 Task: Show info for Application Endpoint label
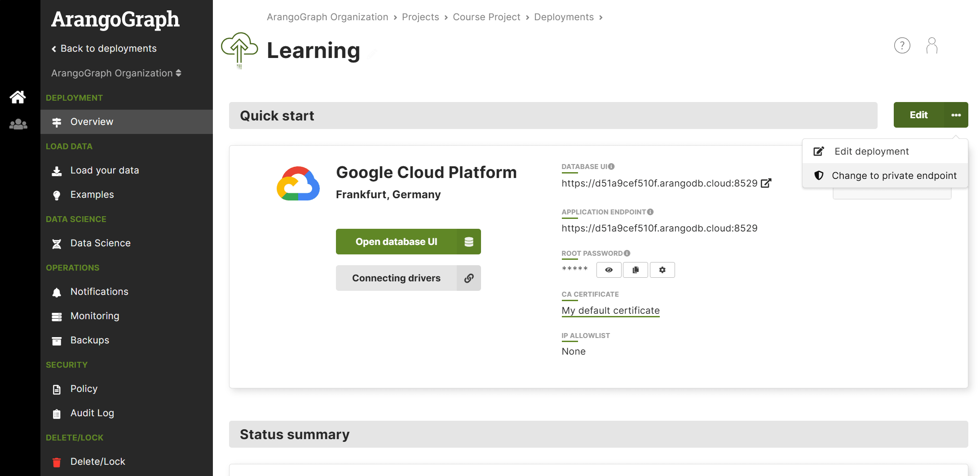click(650, 212)
